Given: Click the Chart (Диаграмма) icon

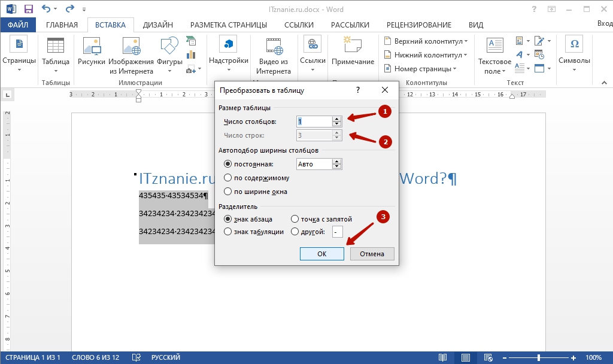Looking at the screenshot, I should 191,54.
